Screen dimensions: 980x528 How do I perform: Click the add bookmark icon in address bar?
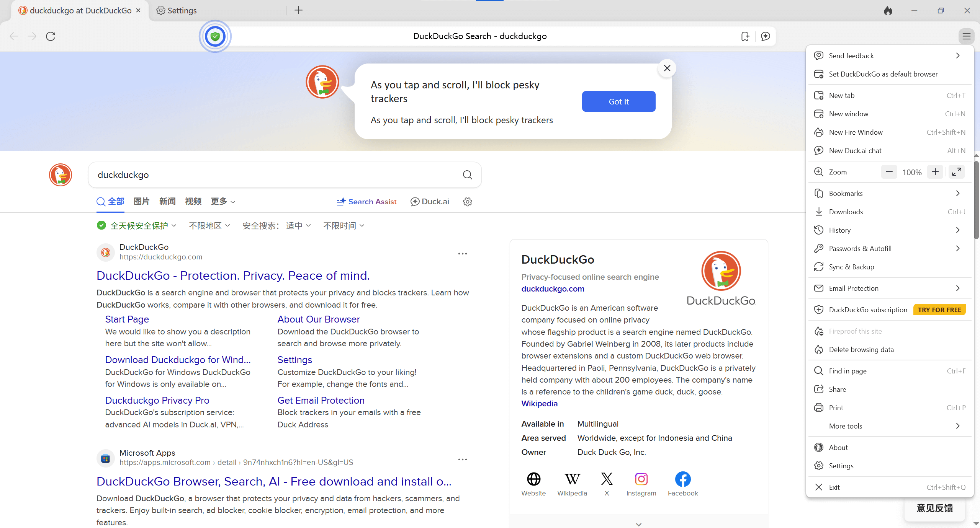click(x=745, y=36)
